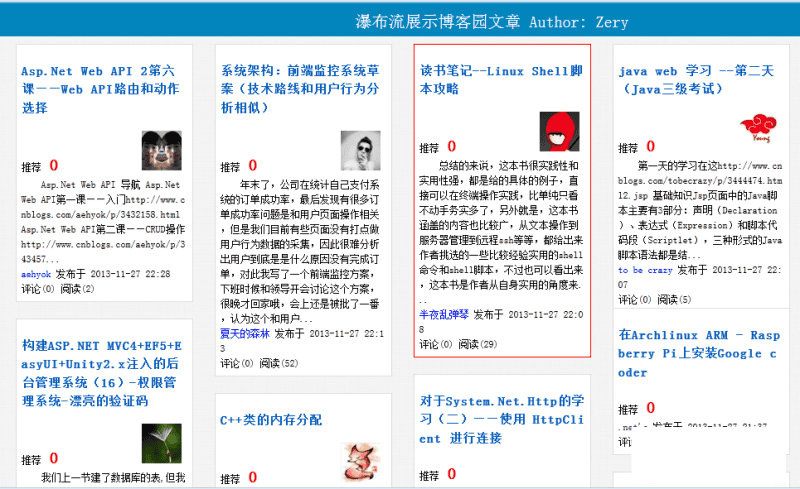Click the header title 瀑布流展示博客园文章
This screenshot has height=489, width=800.
click(438, 22)
